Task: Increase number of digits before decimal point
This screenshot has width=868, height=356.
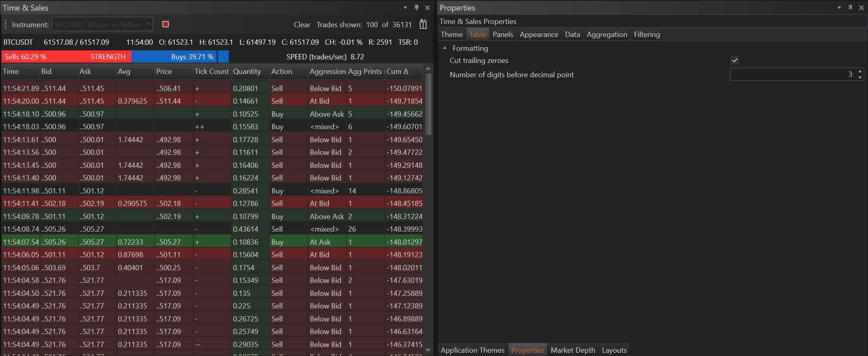Action: (x=860, y=72)
